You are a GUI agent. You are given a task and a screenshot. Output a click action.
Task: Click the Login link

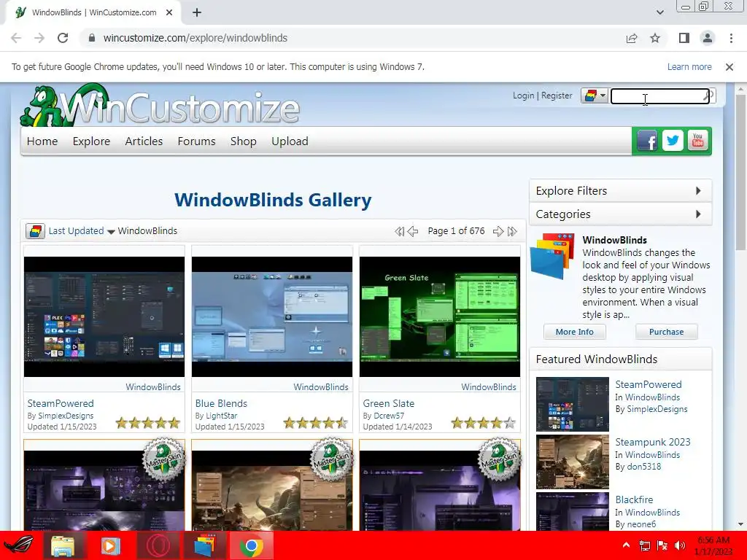[524, 96]
